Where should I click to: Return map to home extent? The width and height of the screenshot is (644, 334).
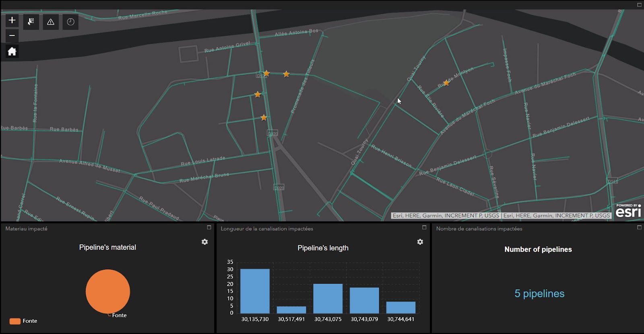(12, 51)
